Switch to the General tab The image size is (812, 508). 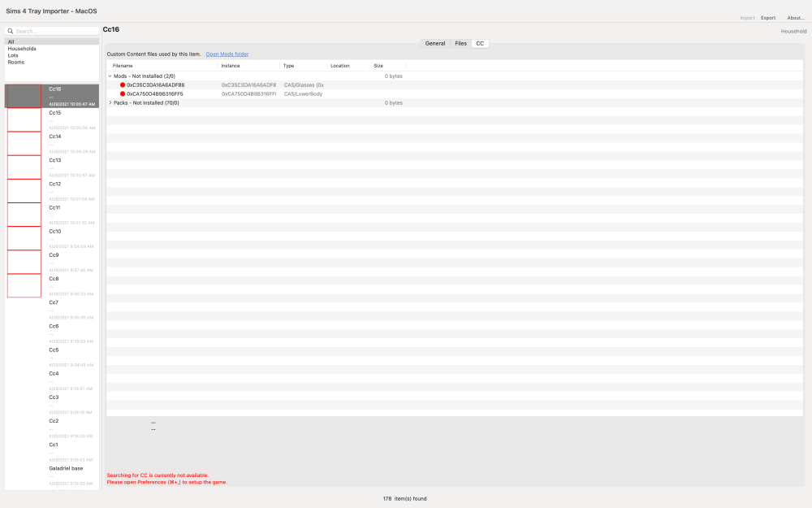(x=435, y=44)
